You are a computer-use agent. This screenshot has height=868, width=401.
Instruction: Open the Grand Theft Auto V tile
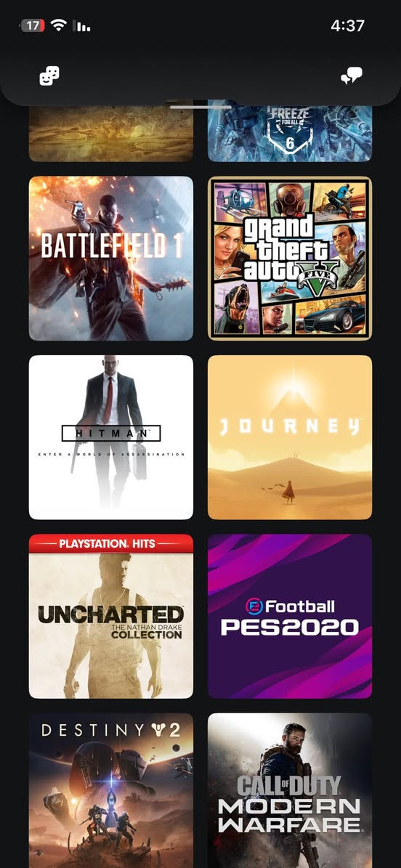[x=290, y=258]
